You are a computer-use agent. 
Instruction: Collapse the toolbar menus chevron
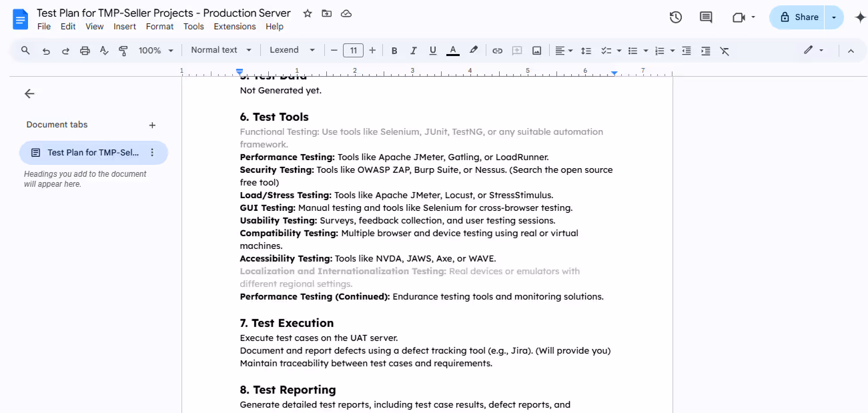click(851, 50)
